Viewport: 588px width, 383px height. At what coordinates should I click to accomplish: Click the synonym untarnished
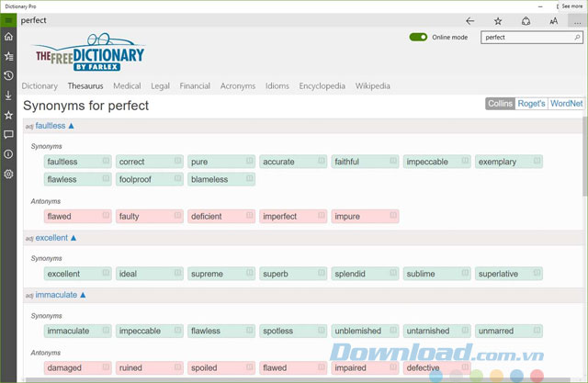point(437,332)
